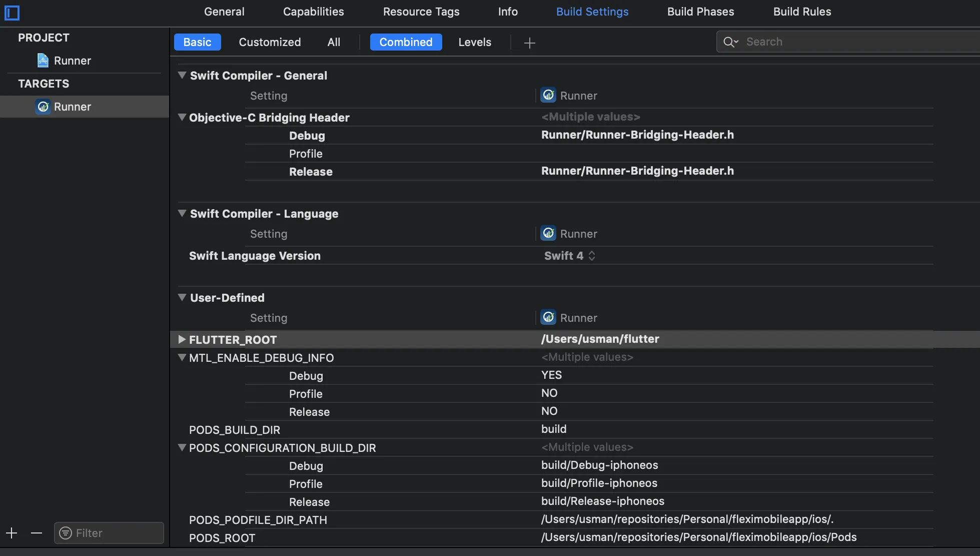This screenshot has width=980, height=556.
Task: Select the All filter button
Action: tap(334, 42)
